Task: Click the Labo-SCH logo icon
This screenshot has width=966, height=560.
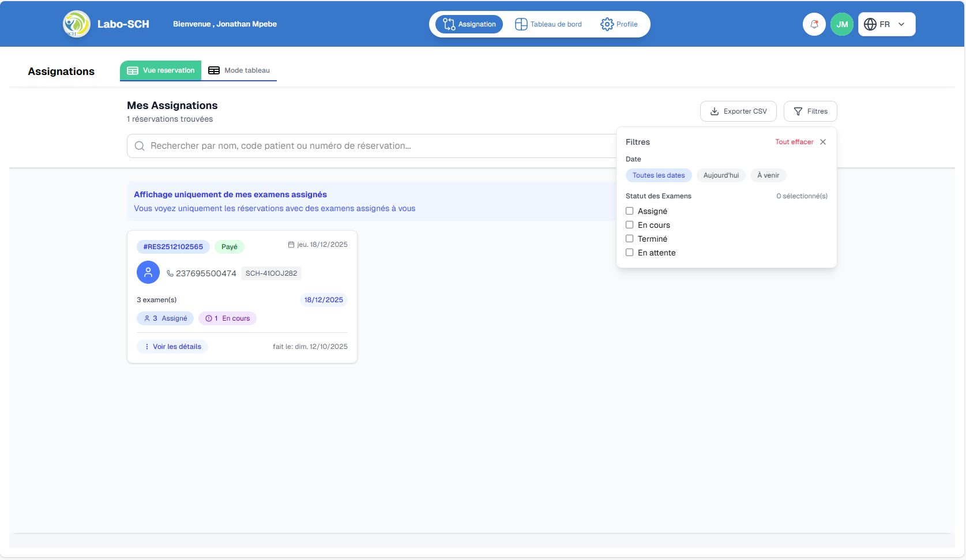Action: coord(76,24)
